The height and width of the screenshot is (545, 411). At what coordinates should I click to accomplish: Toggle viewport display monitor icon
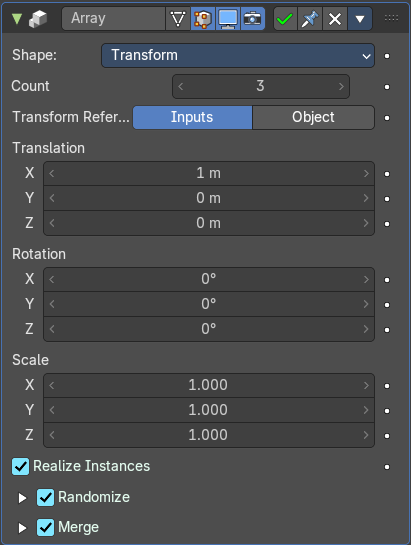click(228, 18)
